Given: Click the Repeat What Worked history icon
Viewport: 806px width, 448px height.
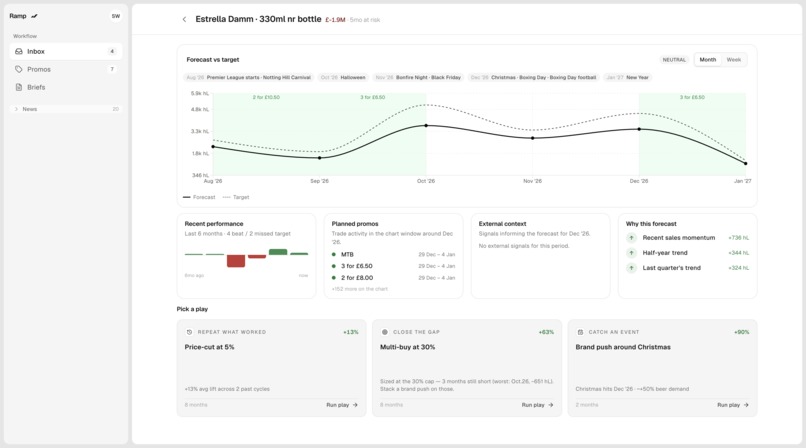Looking at the screenshot, I should pyautogui.click(x=189, y=332).
